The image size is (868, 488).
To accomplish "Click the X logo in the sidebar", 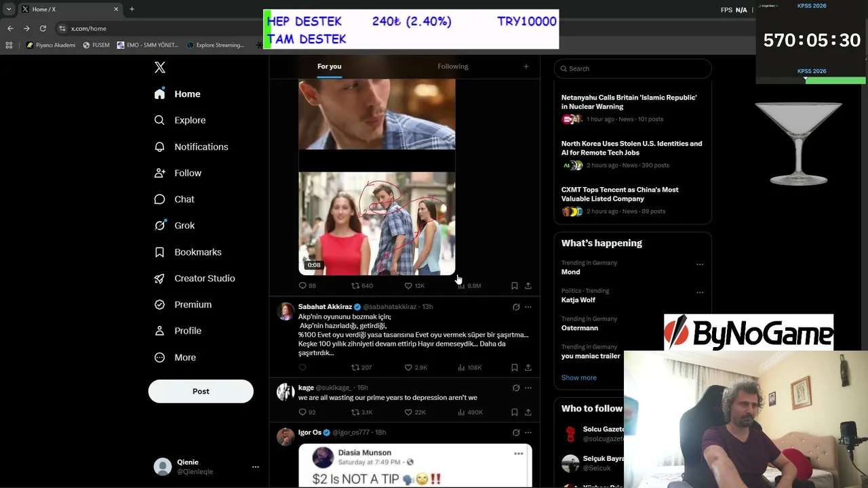I will click(x=160, y=67).
